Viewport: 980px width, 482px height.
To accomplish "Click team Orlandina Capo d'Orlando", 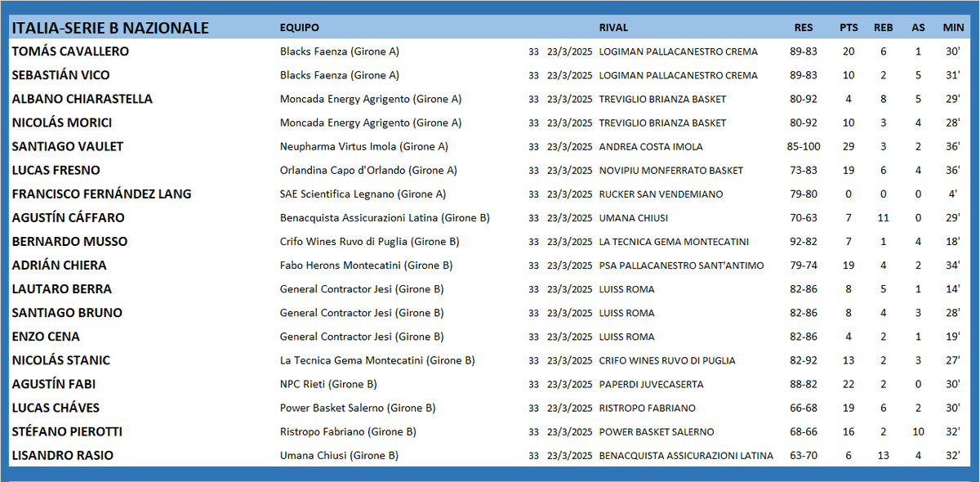I will click(368, 170).
